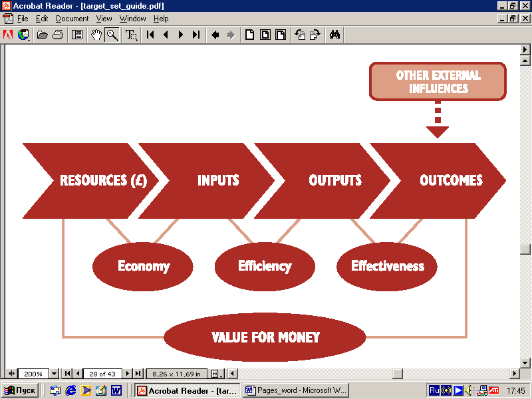
Task: Click the Ru language indicator in tray
Action: pos(434,390)
